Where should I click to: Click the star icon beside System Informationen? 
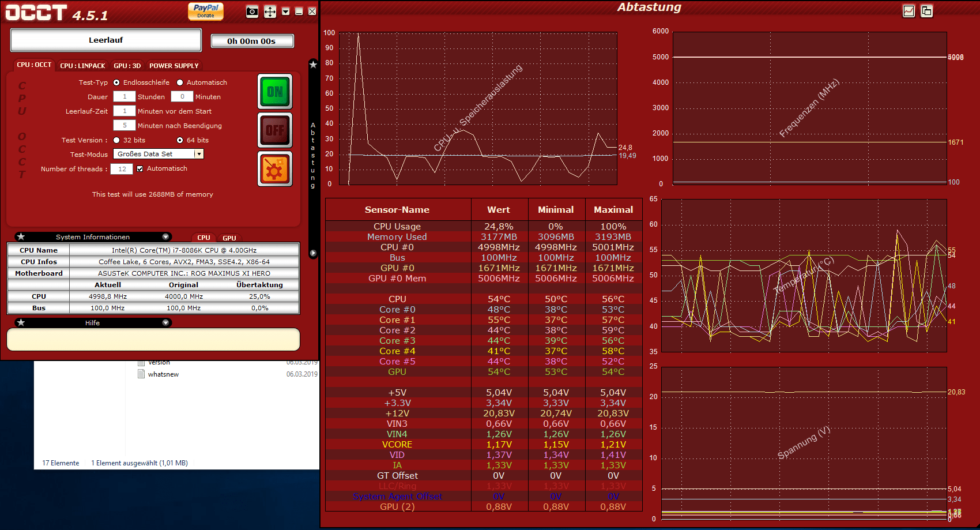coord(21,236)
